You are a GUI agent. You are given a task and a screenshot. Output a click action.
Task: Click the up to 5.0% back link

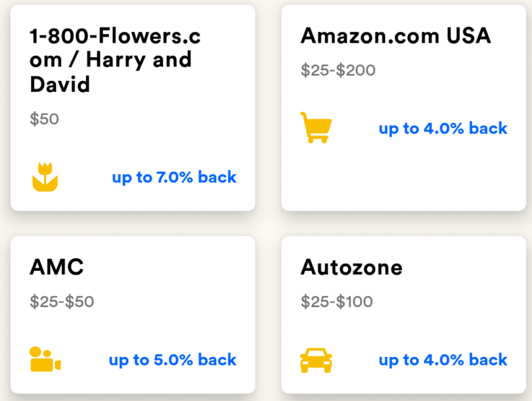click(173, 360)
